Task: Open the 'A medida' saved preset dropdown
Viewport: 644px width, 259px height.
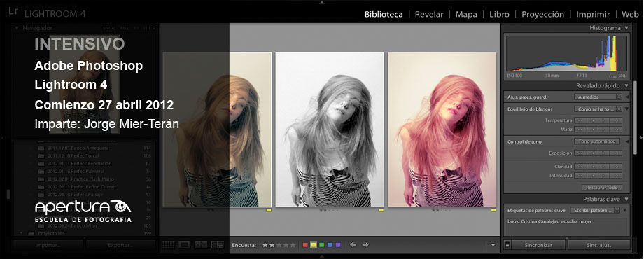Action: (598, 97)
